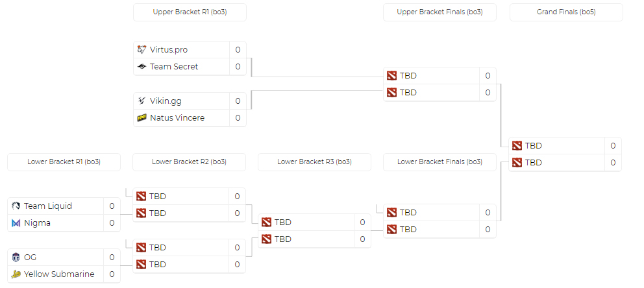
Task: Click the Team Liquid name
Action: coord(48,206)
